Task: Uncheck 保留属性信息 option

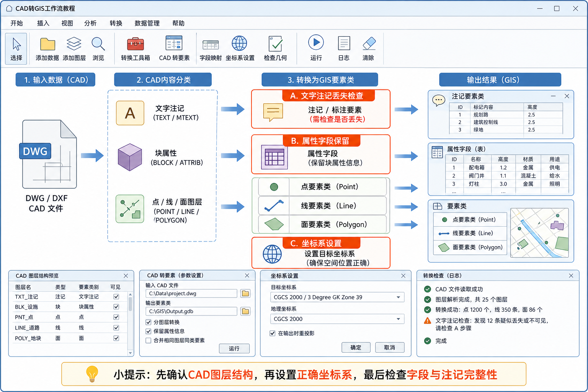Action: (x=149, y=331)
